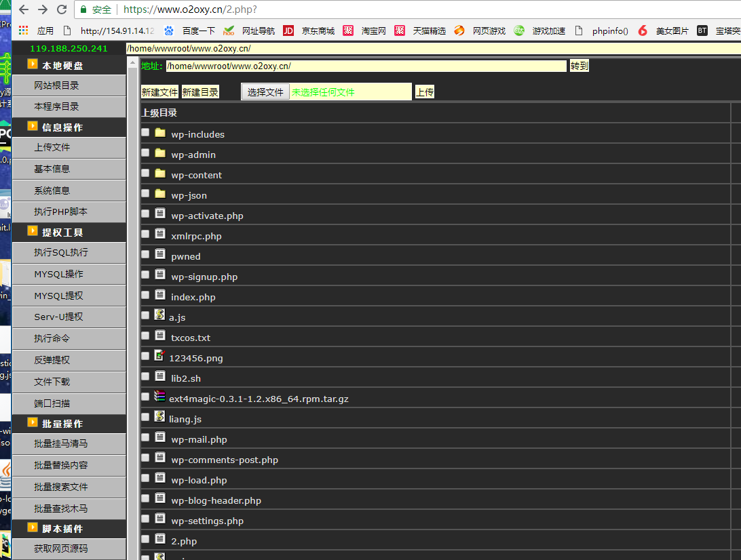The height and width of the screenshot is (560, 741).
Task: Click the folder icon of wp-includes
Action: pyautogui.click(x=160, y=133)
